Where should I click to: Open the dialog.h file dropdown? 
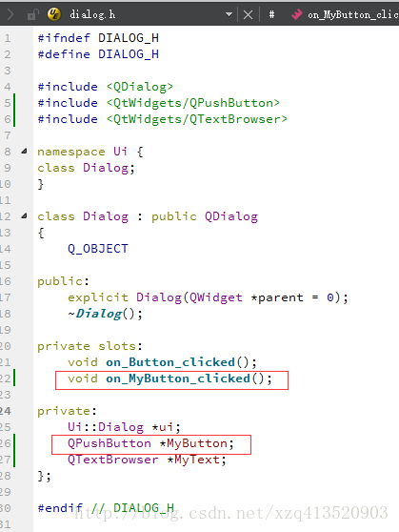coord(229,14)
